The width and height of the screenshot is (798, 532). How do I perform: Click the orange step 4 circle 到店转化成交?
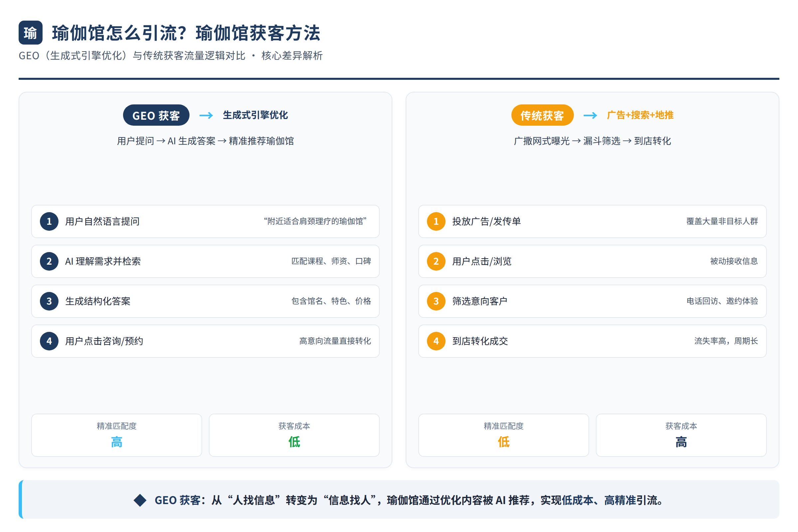pyautogui.click(x=436, y=341)
